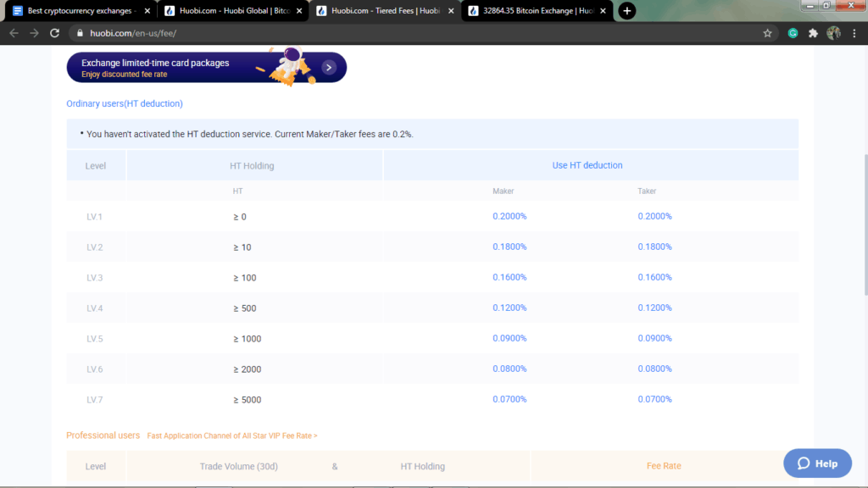The width and height of the screenshot is (868, 488).
Task: Open a new tab with plus button
Action: coord(626,10)
